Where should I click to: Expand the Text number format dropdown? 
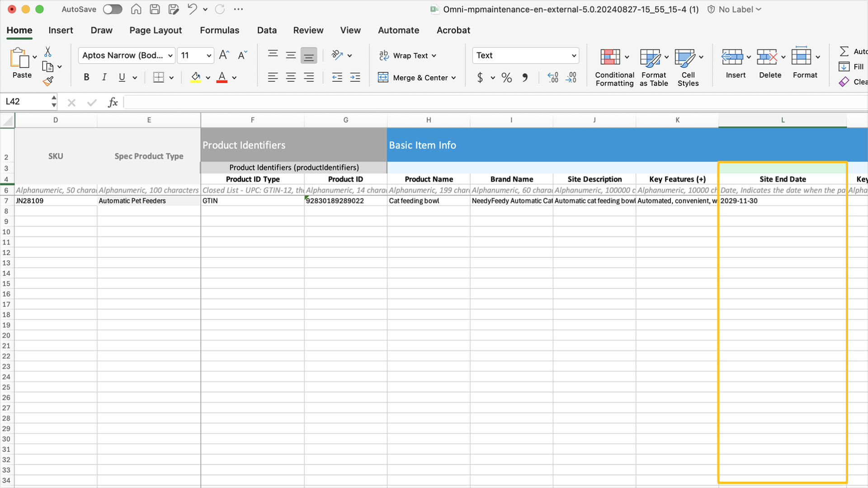pyautogui.click(x=574, y=56)
